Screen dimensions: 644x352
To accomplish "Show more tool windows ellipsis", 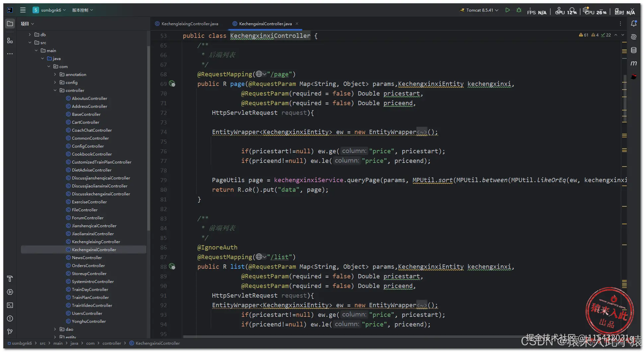I will pyautogui.click(x=10, y=53).
